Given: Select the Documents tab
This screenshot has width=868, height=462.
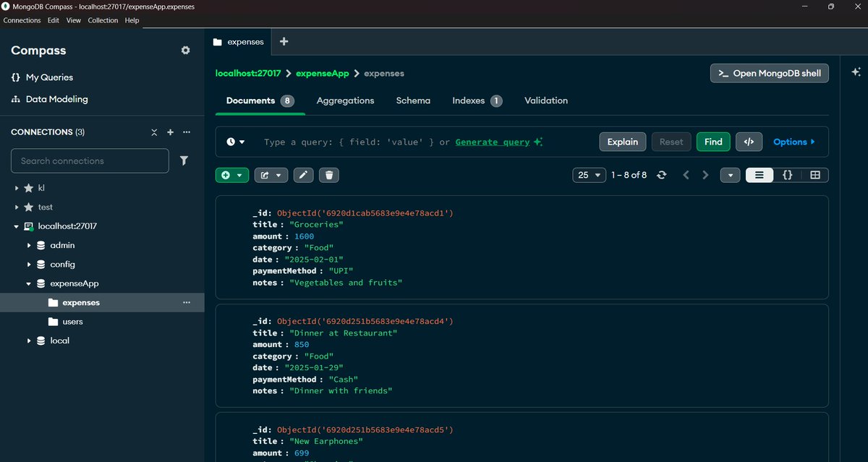Looking at the screenshot, I should (260, 100).
